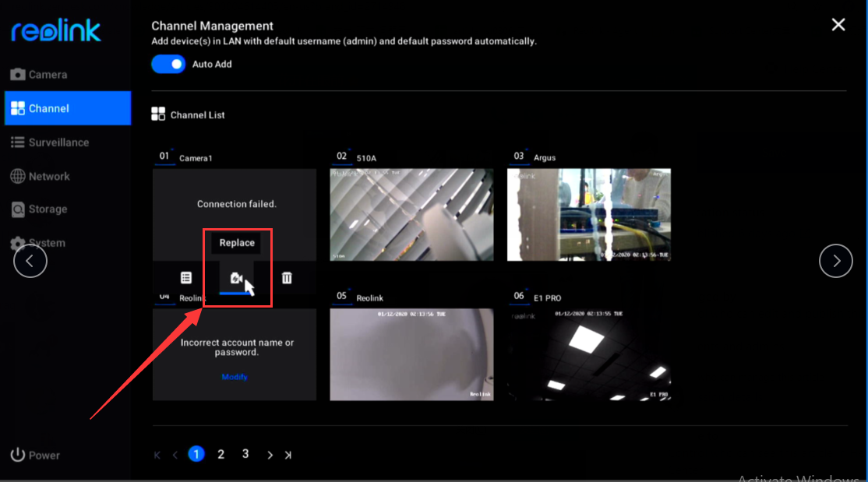868x482 pixels.
Task: Click the Storage disk icon
Action: click(18, 209)
